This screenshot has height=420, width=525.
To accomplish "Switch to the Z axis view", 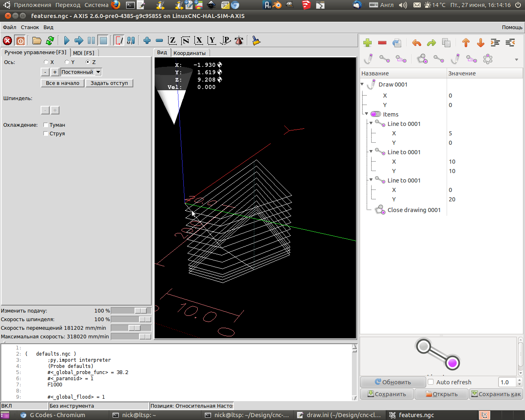I will point(172,41).
